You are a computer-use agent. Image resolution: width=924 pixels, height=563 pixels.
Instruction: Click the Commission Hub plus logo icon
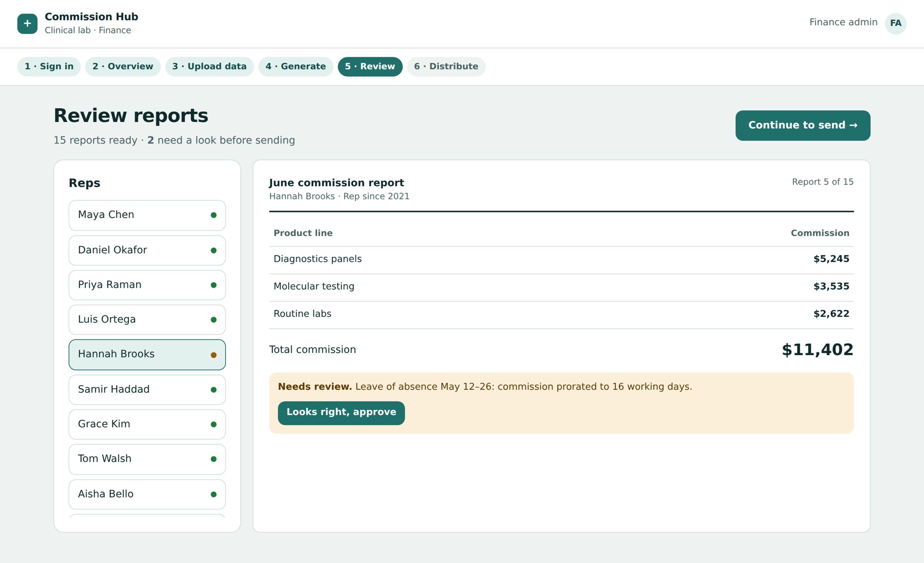coord(27,24)
